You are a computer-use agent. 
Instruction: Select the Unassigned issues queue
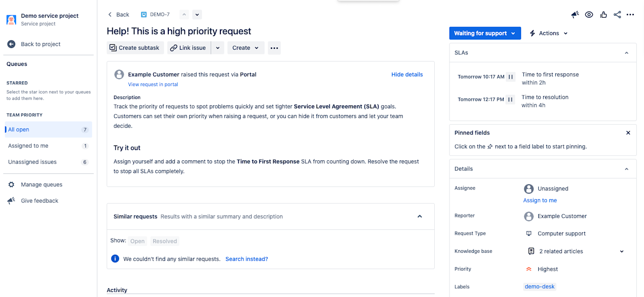point(48,162)
